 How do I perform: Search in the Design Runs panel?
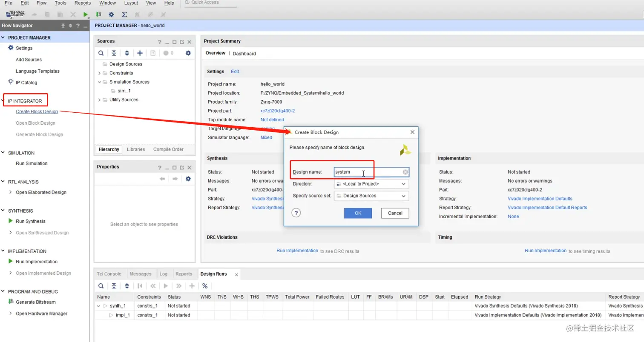coord(101,286)
